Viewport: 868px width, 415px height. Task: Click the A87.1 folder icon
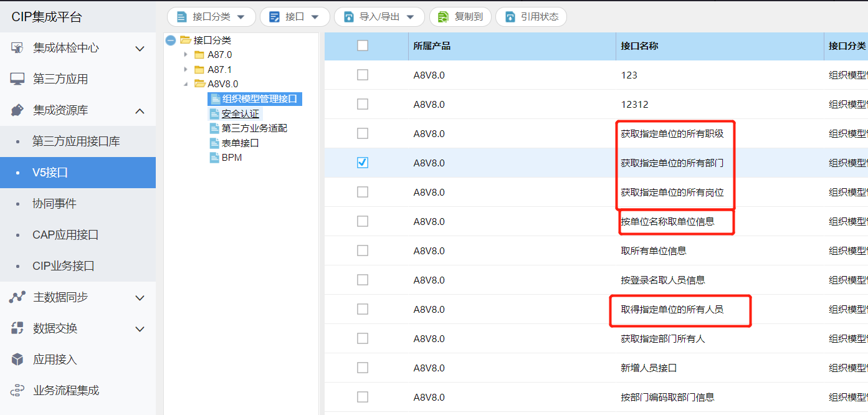click(199, 70)
